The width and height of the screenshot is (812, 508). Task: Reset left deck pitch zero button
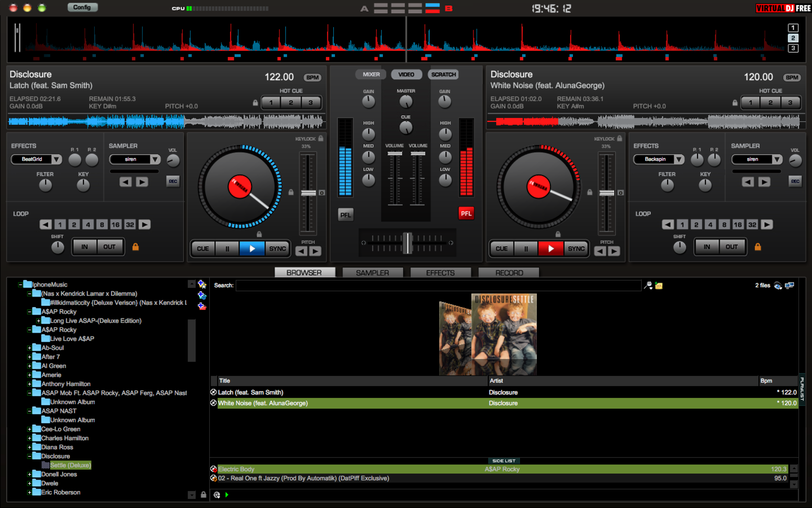click(x=322, y=193)
